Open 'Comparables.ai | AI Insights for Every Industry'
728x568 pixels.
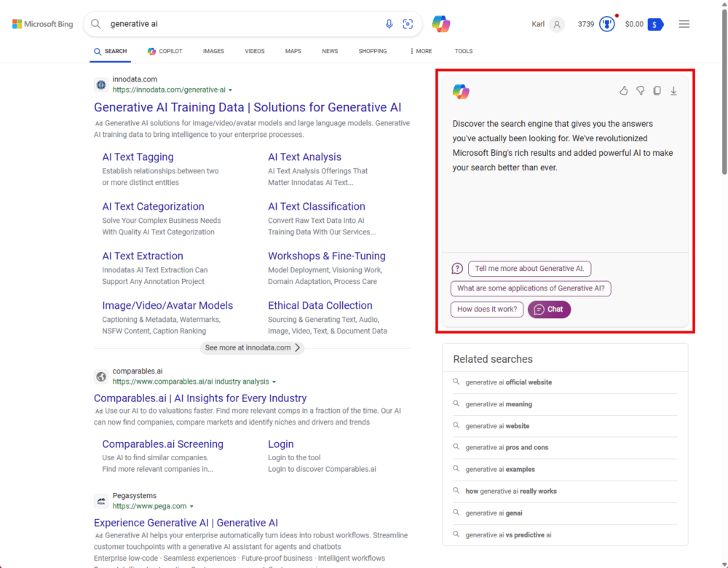pos(200,398)
